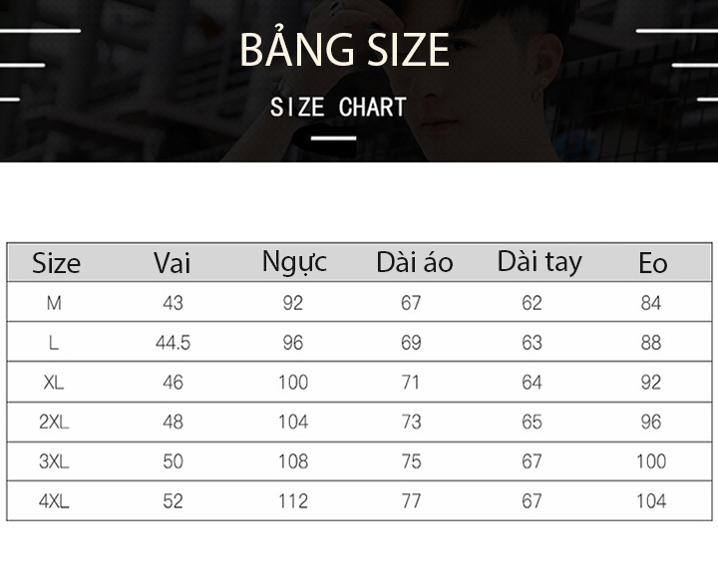This screenshot has width=718, height=588.
Task: Select the 108 chest value for 3XL
Action: [292, 462]
